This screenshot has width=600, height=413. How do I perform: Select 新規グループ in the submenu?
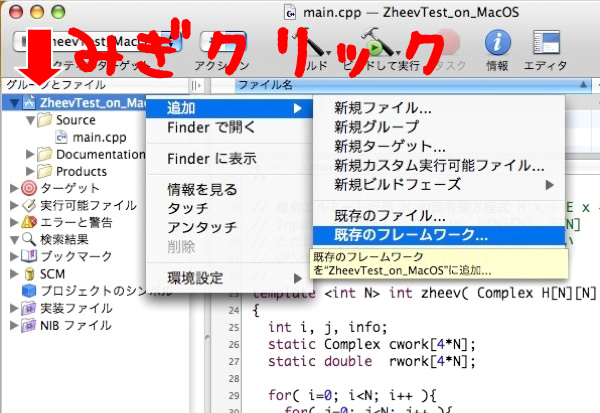[439, 127]
